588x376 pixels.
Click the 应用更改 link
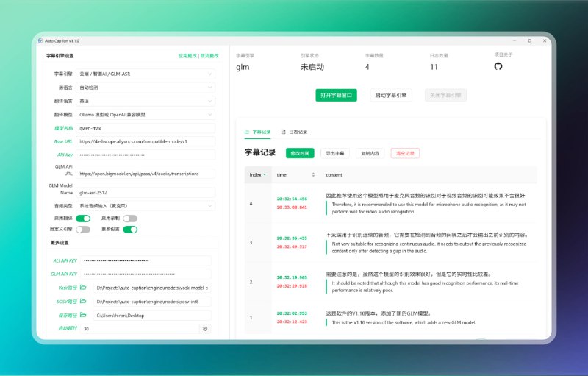[x=187, y=56]
